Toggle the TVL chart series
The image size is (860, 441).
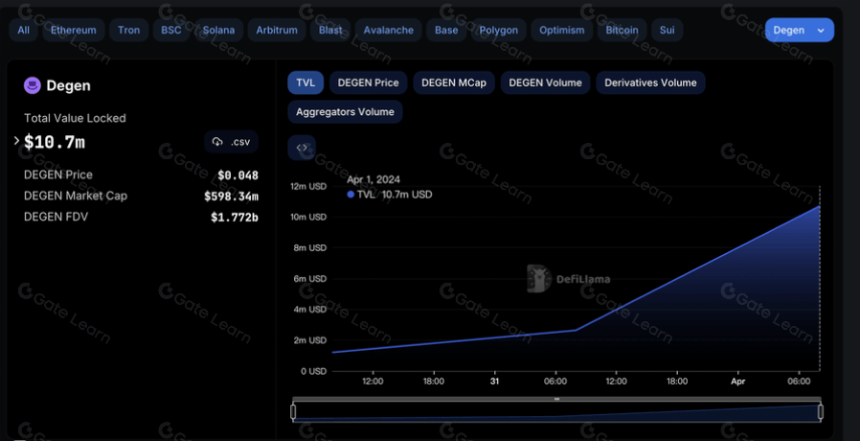point(305,83)
